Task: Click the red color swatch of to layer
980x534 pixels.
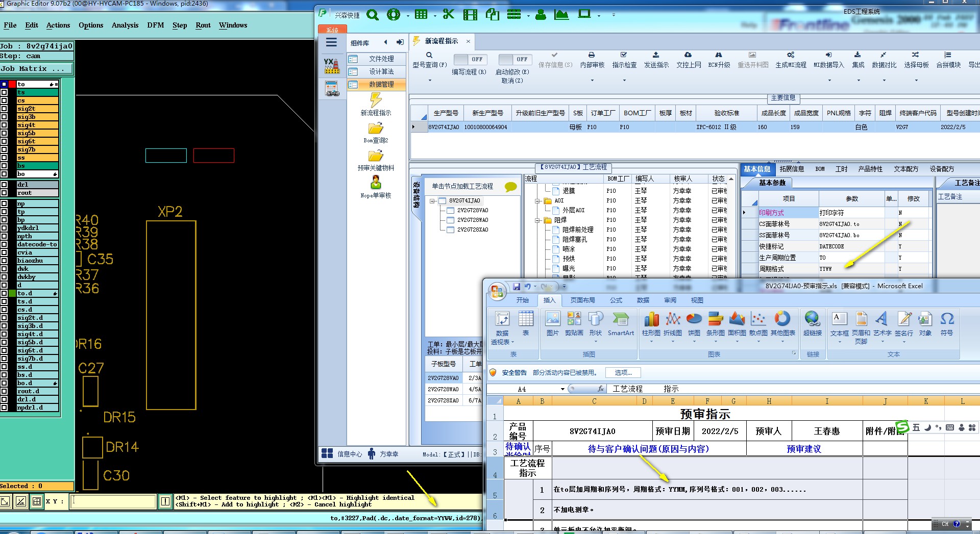Action: tap(12, 84)
